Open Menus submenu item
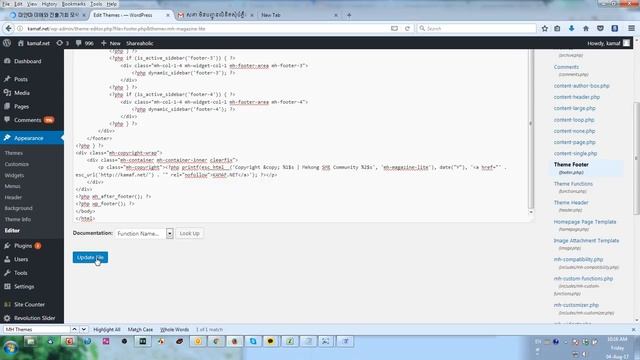Viewport: 640px width, 360px height. click(x=12, y=186)
